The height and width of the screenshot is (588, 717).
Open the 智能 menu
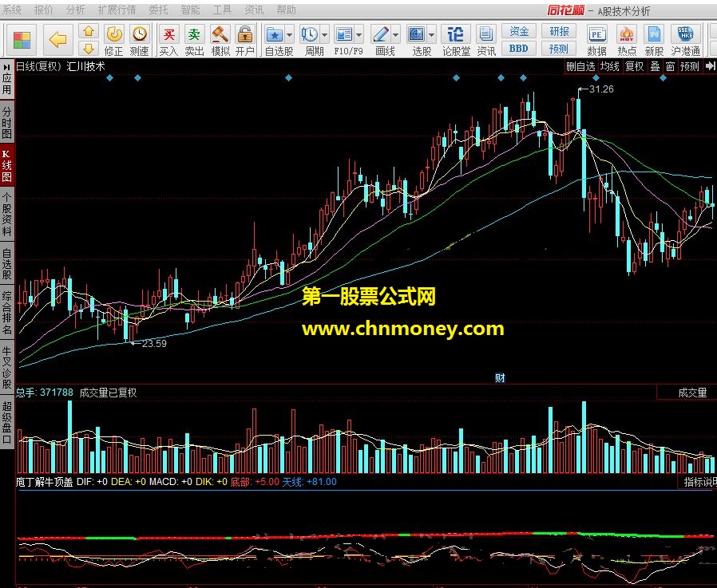click(x=190, y=10)
